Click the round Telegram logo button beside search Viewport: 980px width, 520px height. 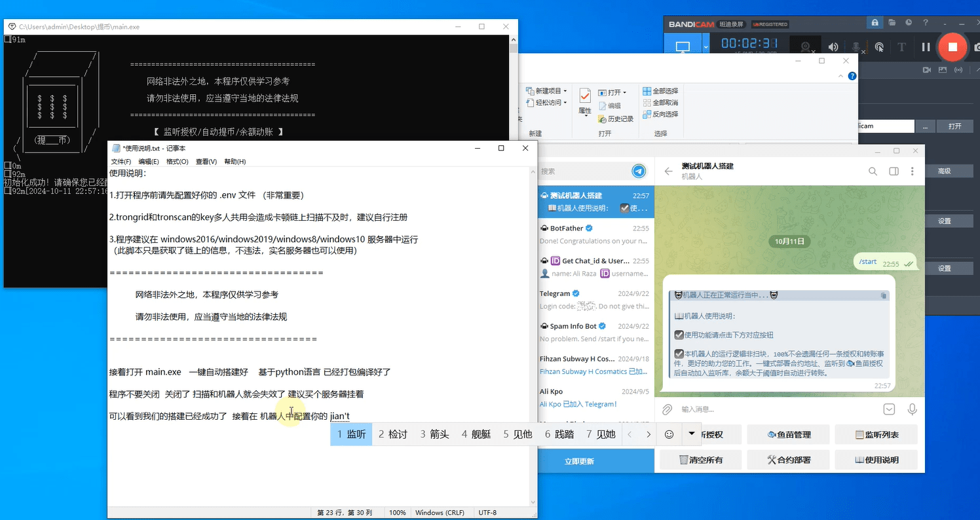point(639,171)
